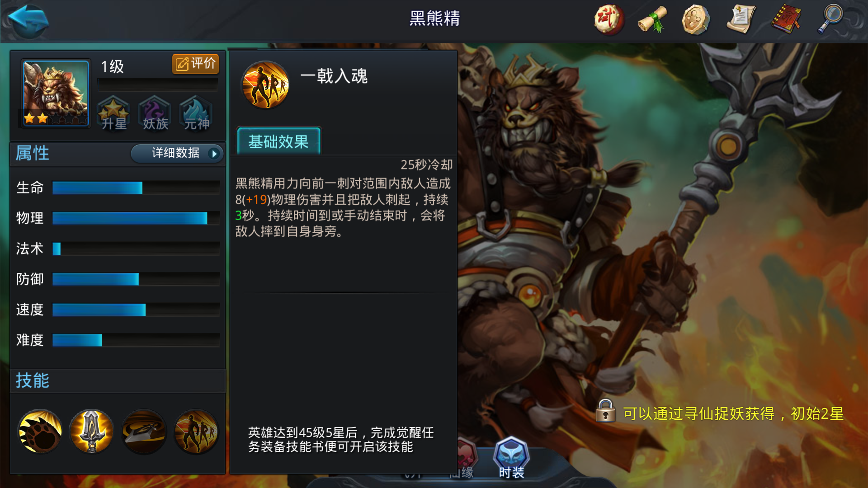Image resolution: width=868 pixels, height=488 pixels.
Task: Open the 时装 costume tab
Action: point(511,457)
